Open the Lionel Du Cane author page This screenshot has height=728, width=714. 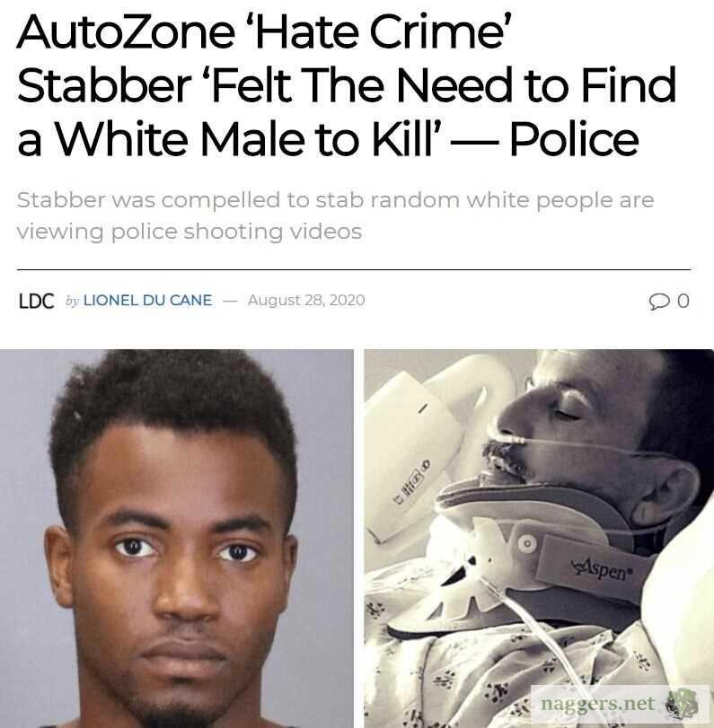(147, 300)
